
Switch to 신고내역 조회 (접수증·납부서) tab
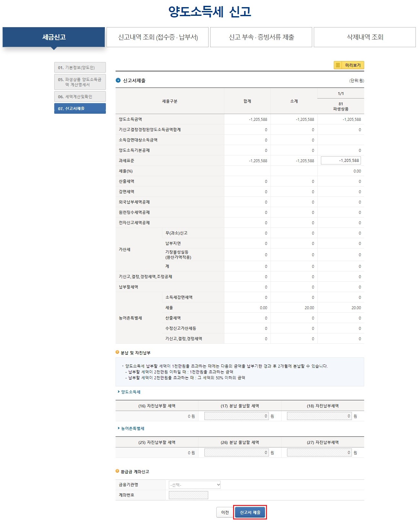coord(158,37)
